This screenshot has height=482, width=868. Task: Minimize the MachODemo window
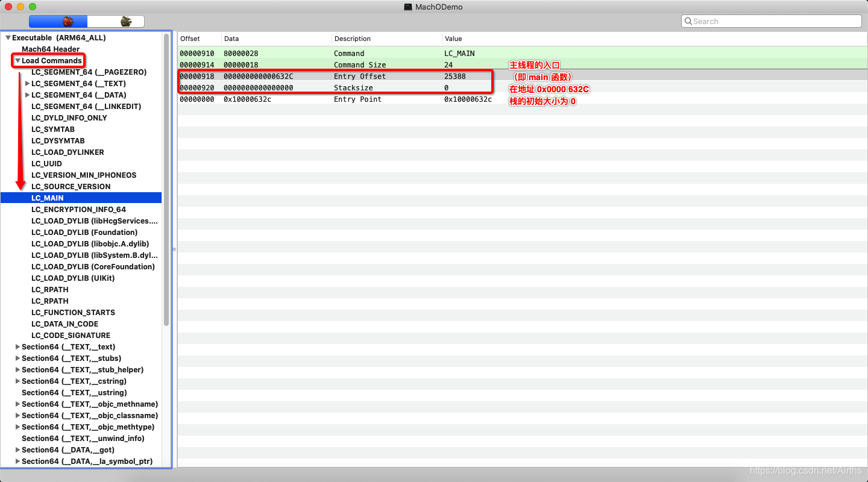pyautogui.click(x=20, y=7)
